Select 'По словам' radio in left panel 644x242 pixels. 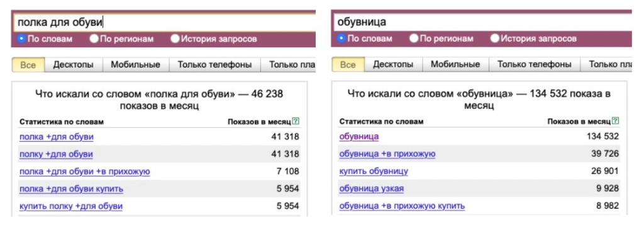click(x=21, y=38)
